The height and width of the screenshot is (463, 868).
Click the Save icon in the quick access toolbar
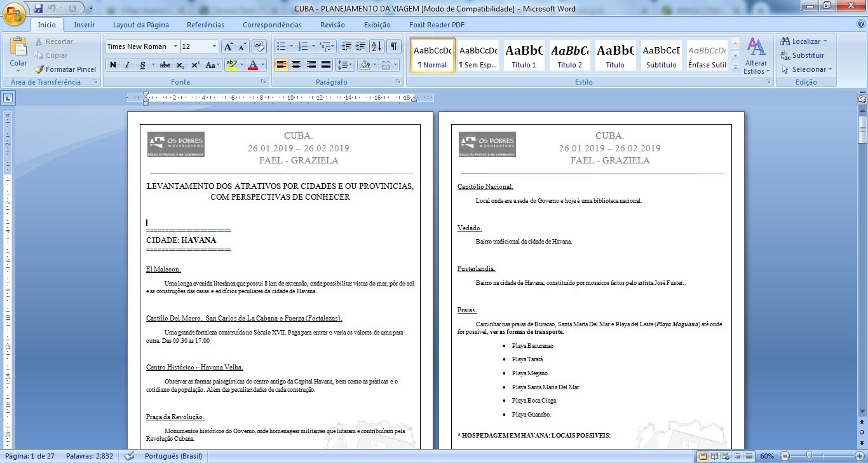(x=38, y=8)
